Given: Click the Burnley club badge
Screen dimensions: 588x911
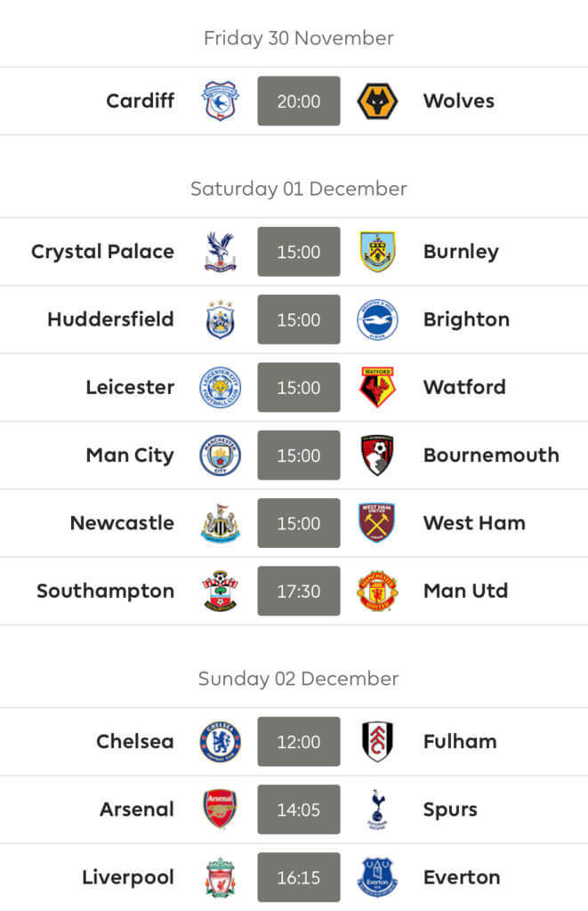Looking at the screenshot, I should (377, 252).
